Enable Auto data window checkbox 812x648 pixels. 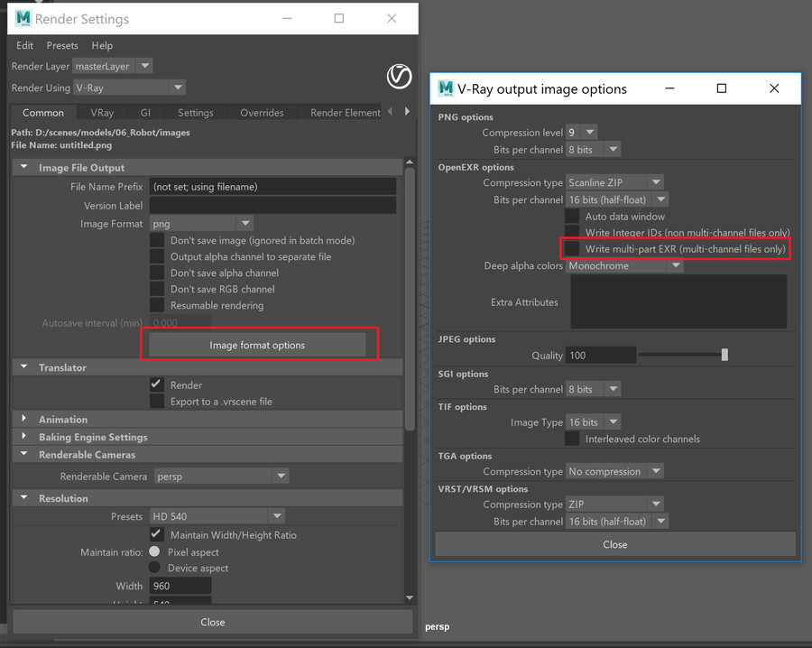(572, 217)
